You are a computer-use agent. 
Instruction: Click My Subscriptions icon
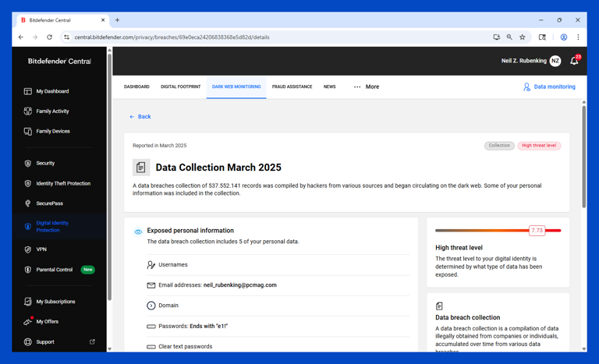[28, 302]
